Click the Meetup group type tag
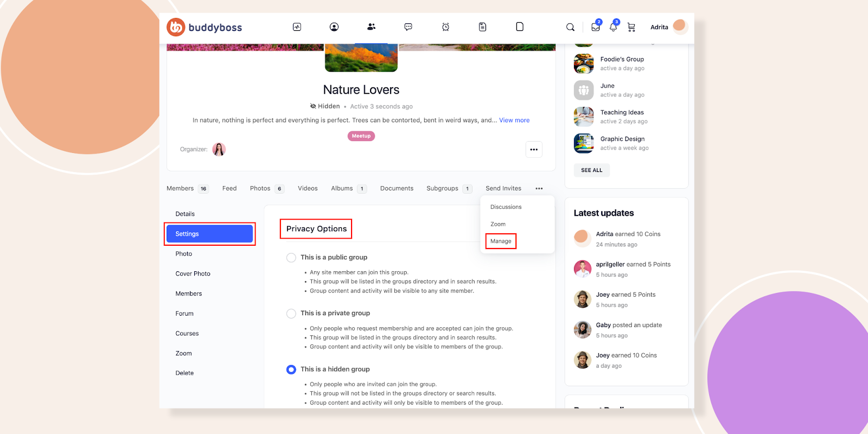 click(x=361, y=136)
